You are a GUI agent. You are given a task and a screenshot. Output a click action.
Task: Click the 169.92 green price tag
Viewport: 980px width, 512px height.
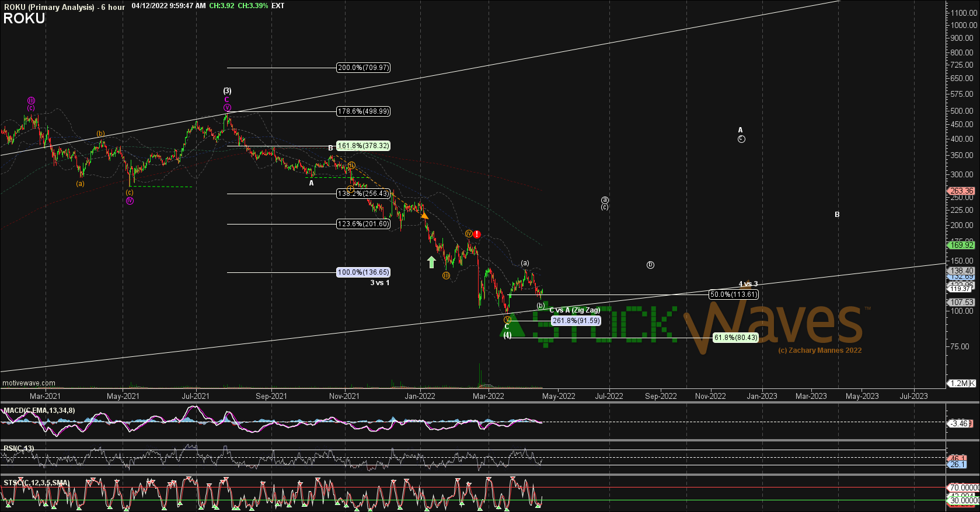(x=961, y=245)
